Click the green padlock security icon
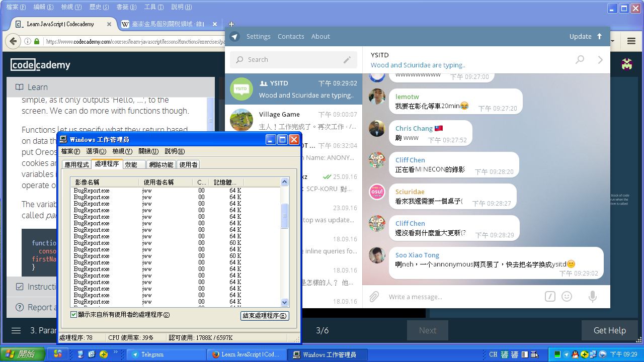This screenshot has height=362, width=644. point(36,41)
